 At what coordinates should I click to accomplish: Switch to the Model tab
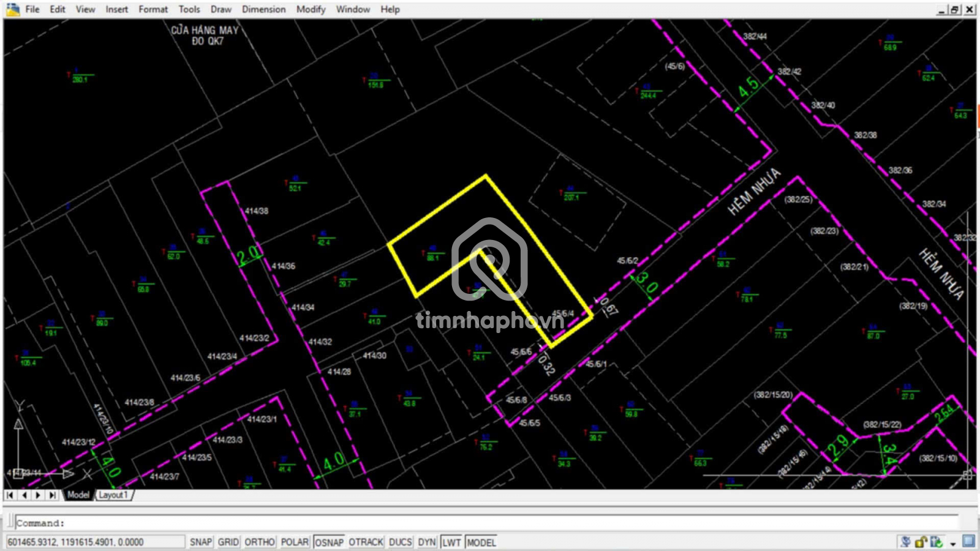coord(78,495)
